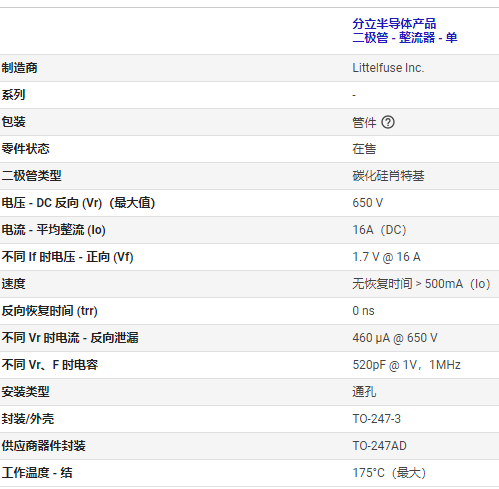Select the Littelfuse Inc. manufacturer value
The height and width of the screenshot is (489, 499).
click(388, 68)
